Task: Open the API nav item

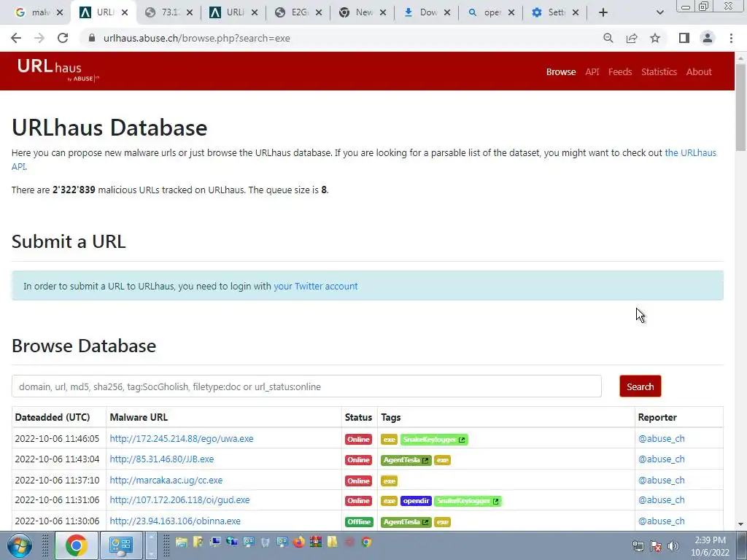Action: click(592, 72)
